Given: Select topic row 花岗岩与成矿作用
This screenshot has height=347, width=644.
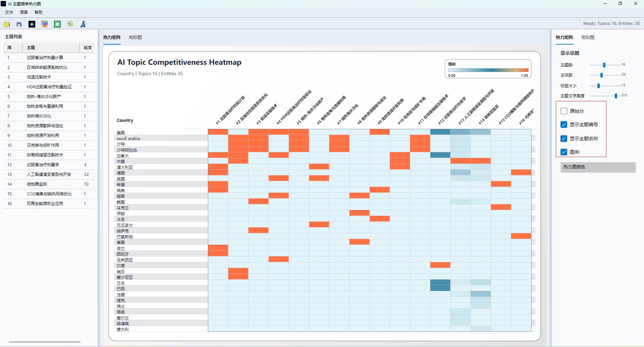Looking at the screenshot, I should [x=49, y=145].
